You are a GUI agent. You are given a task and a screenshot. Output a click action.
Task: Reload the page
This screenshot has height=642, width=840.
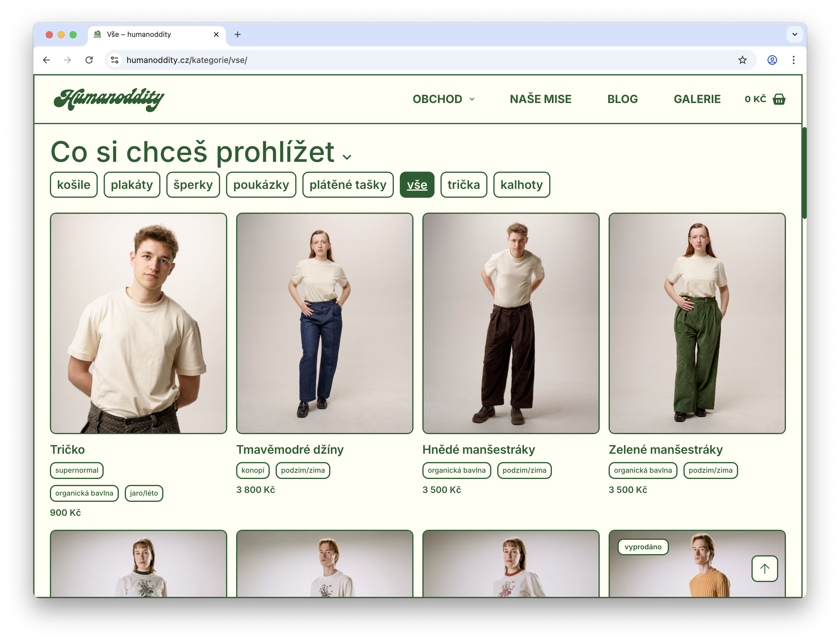click(x=89, y=60)
